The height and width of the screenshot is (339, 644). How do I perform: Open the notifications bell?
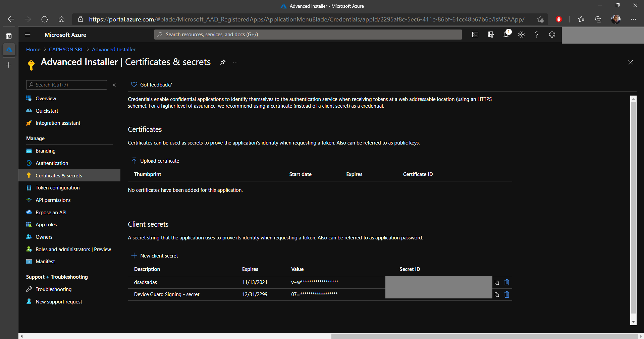tap(506, 34)
